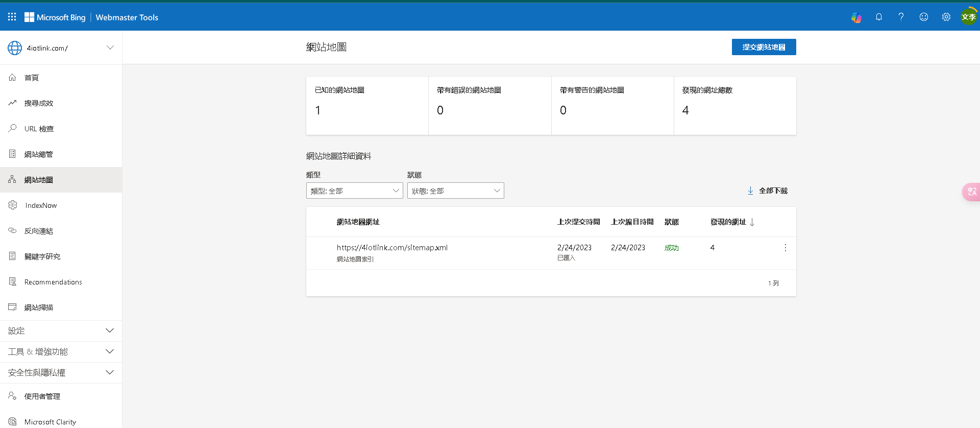Open URL 檢查 from the sidebar

[39, 129]
